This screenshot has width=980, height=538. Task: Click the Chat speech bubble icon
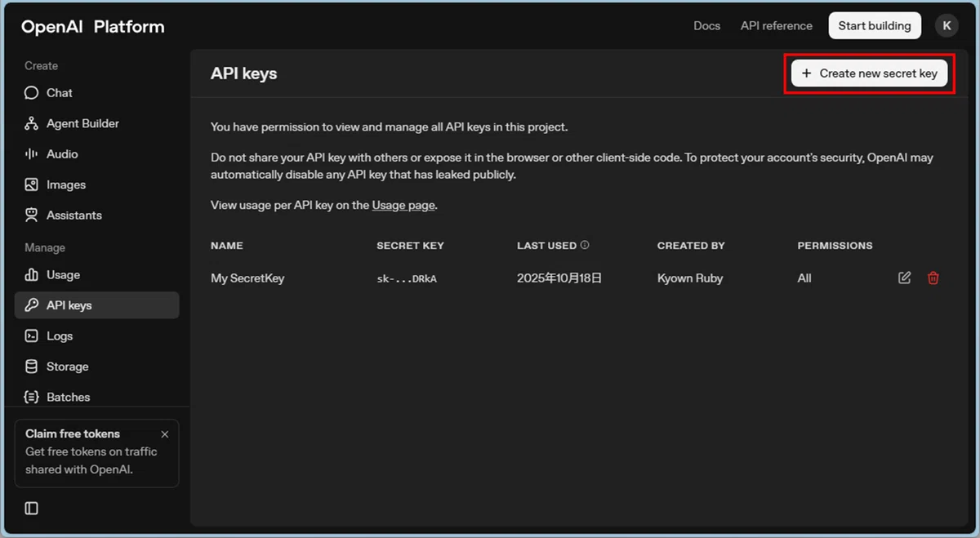[x=32, y=93]
